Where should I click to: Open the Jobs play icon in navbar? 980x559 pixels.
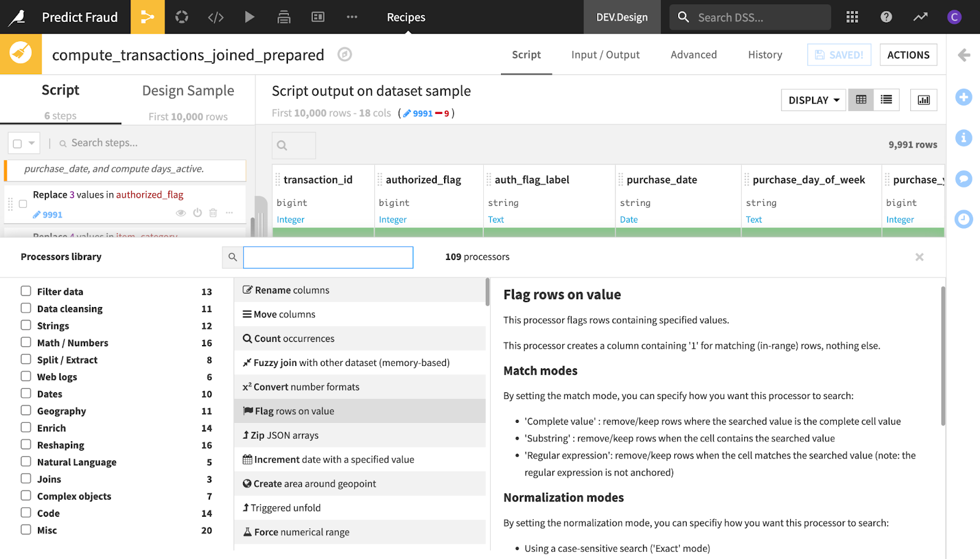[x=249, y=17]
